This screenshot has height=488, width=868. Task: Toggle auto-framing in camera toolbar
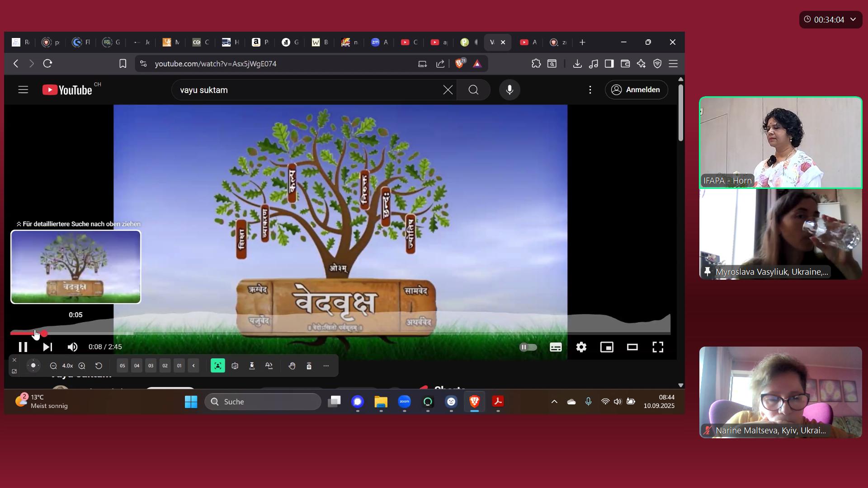(217, 366)
